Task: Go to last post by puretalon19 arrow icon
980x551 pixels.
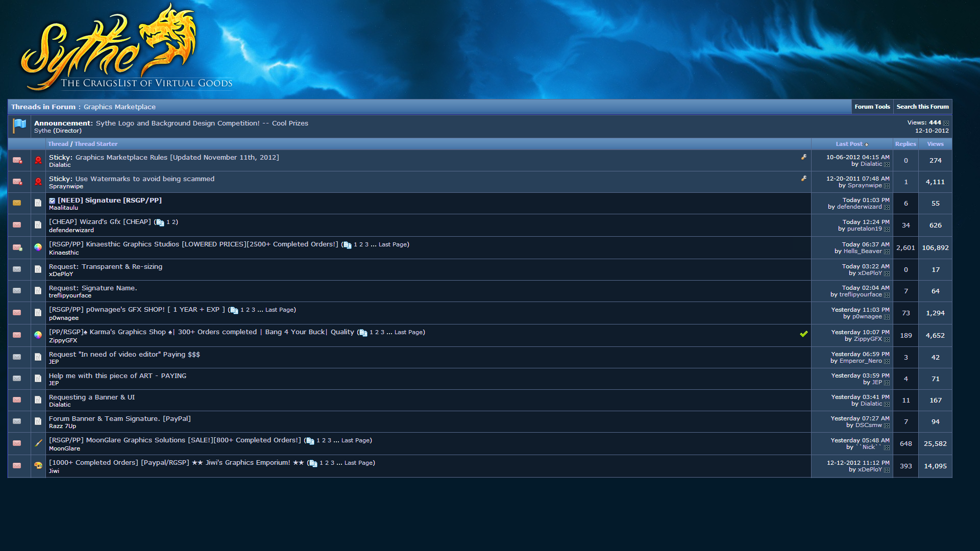Action: point(887,229)
